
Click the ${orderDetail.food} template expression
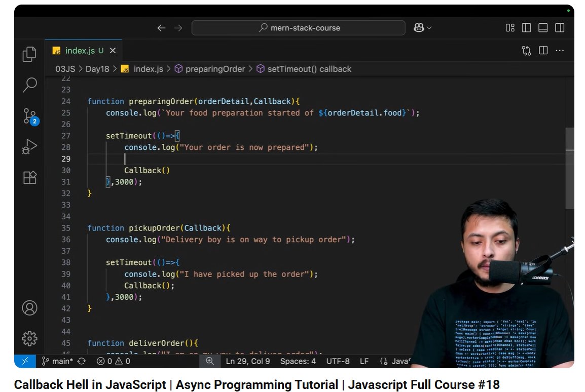coord(362,113)
